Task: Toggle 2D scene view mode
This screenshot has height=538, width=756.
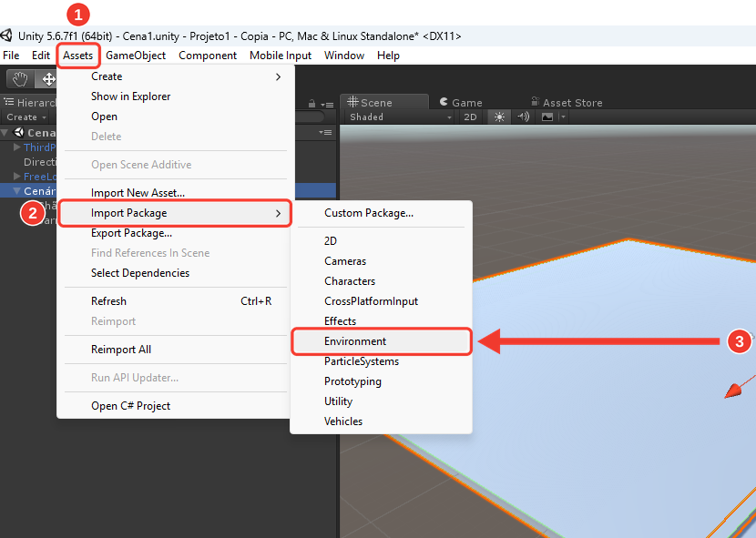Action: tap(470, 117)
